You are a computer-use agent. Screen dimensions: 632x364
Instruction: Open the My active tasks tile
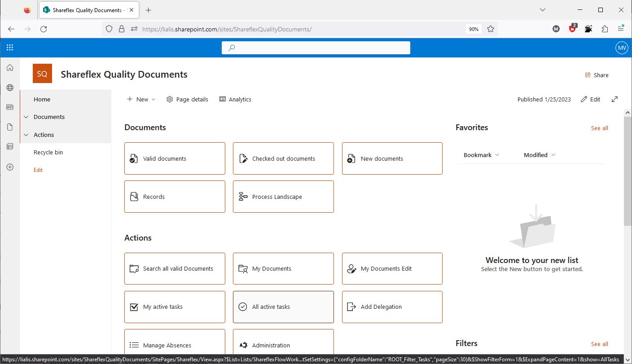[x=175, y=307]
